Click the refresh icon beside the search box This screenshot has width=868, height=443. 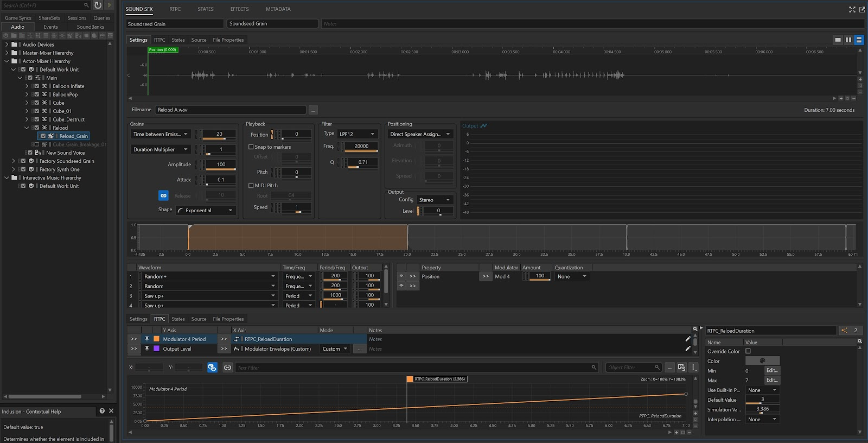click(x=98, y=5)
